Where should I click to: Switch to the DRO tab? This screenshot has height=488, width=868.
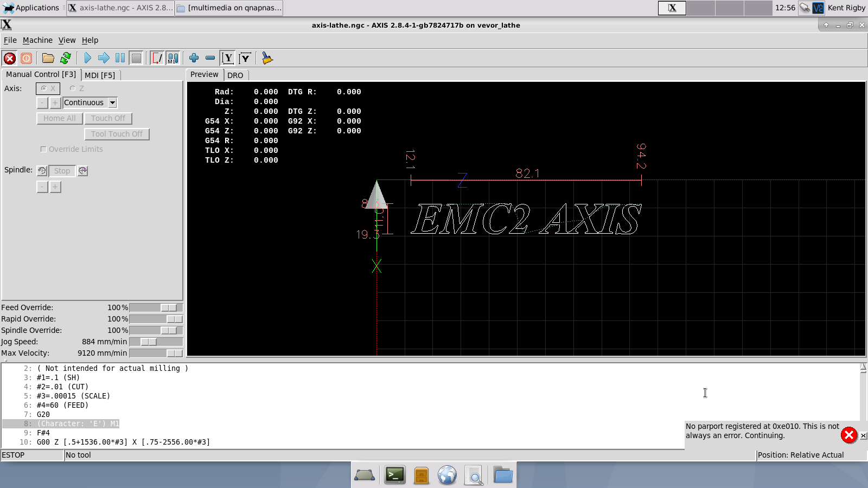click(235, 75)
